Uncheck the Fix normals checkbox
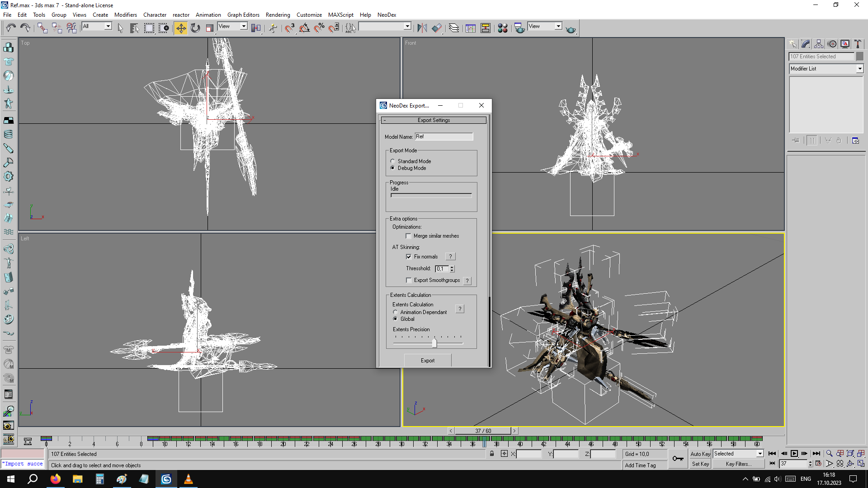This screenshot has height=488, width=868. (x=409, y=257)
